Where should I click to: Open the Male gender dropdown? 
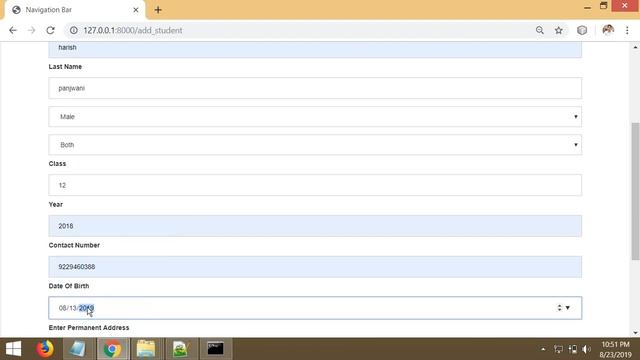[315, 117]
